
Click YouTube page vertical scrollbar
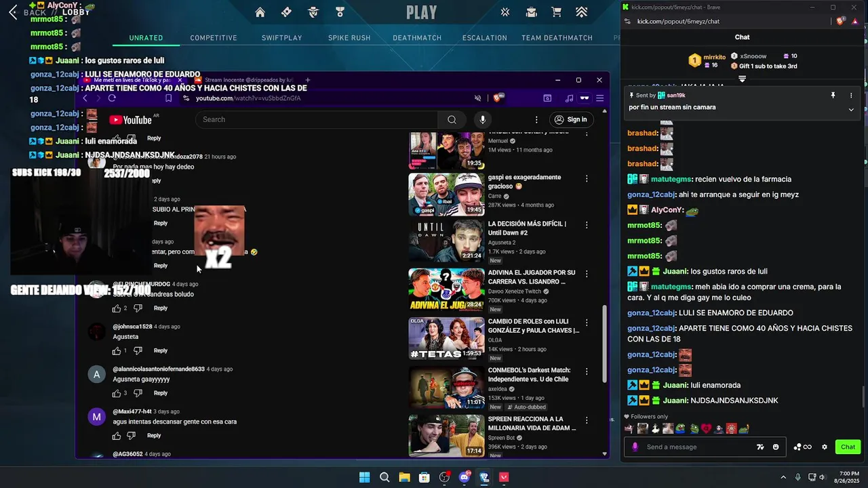pyautogui.click(x=605, y=344)
